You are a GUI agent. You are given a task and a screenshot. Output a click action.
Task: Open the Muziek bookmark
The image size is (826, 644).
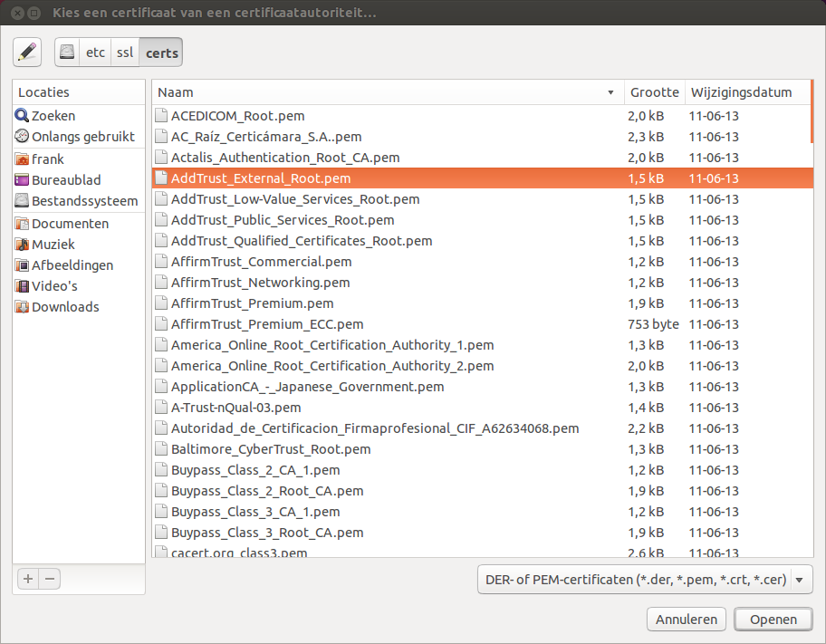tap(53, 245)
